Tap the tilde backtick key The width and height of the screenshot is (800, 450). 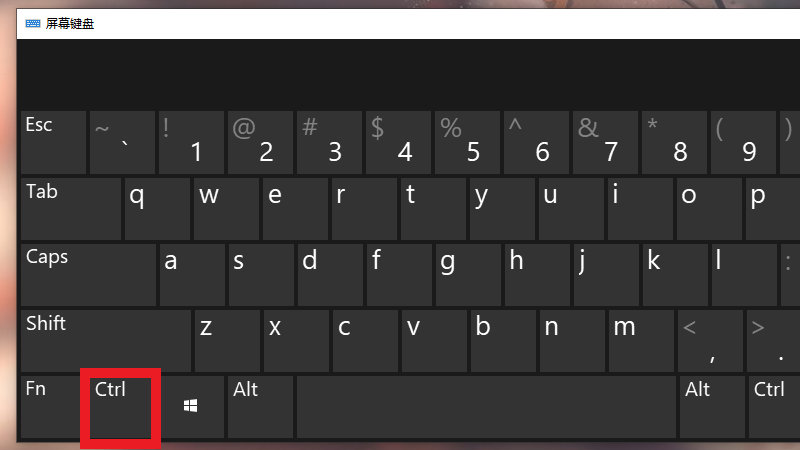point(122,142)
